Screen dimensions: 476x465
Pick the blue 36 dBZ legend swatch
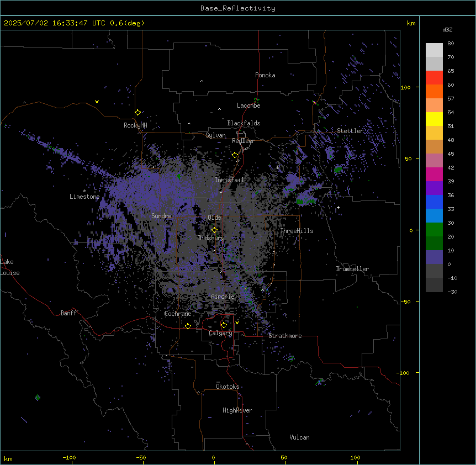tap(434, 202)
